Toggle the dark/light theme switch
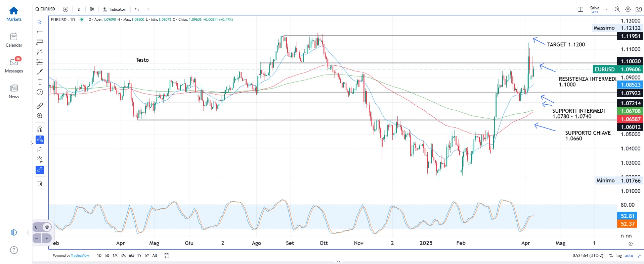Viewport: 644px width, 264px height. 42,227
